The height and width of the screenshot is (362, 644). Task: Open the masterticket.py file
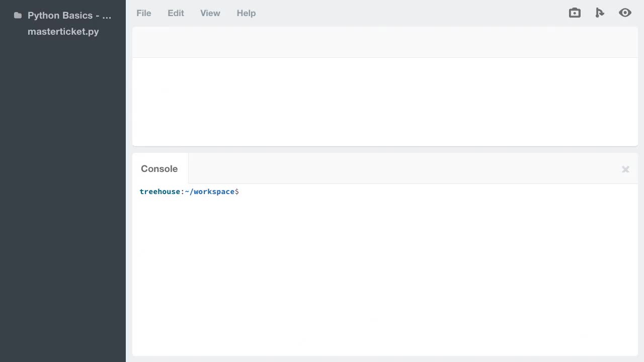click(x=63, y=32)
